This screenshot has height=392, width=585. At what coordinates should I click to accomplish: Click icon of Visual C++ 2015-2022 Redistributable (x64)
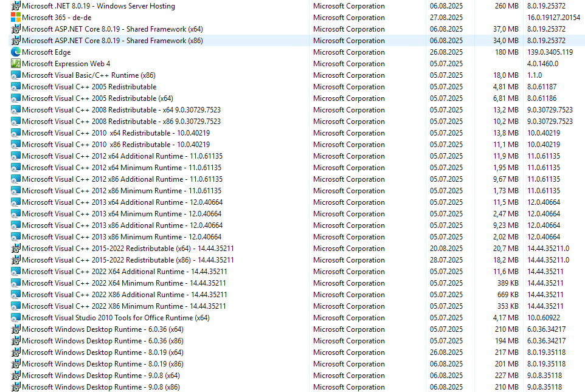click(x=16, y=249)
